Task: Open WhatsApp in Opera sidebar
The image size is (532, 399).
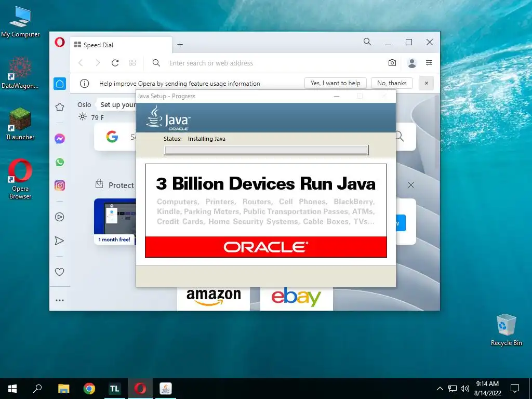Action: pyautogui.click(x=60, y=162)
